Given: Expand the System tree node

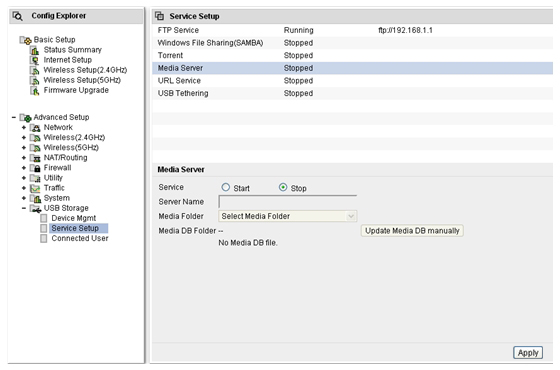Looking at the screenshot, I should [24, 198].
